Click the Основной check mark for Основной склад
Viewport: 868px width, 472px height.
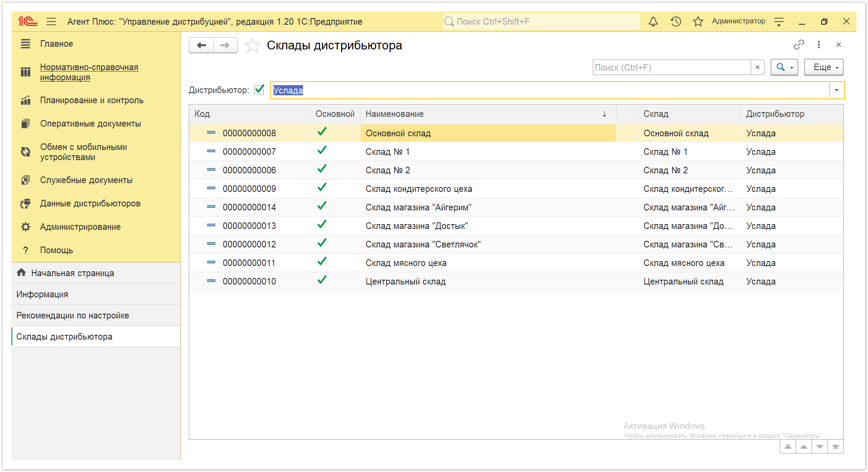pos(322,131)
